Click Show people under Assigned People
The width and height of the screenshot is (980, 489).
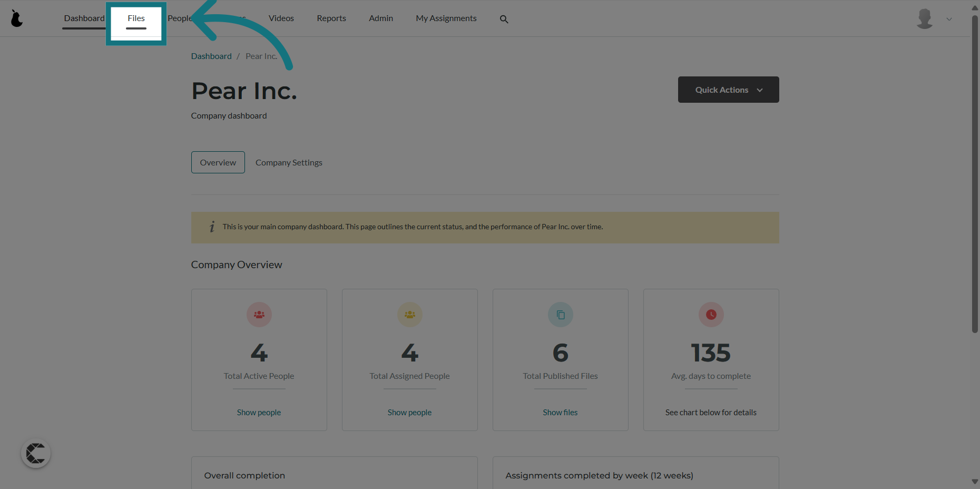[x=409, y=412]
